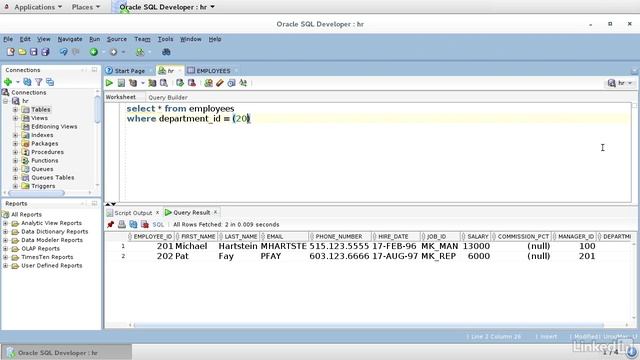Click the Delete Row icon in results toolbar

coord(144,224)
